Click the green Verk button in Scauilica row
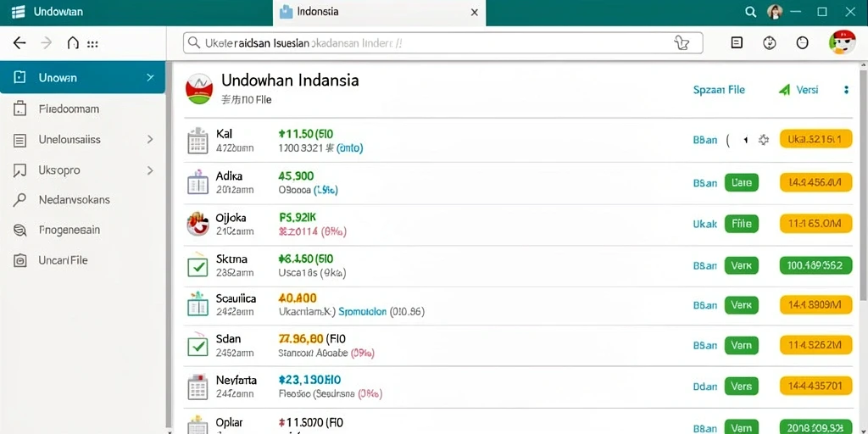The image size is (868, 434). coord(742,304)
